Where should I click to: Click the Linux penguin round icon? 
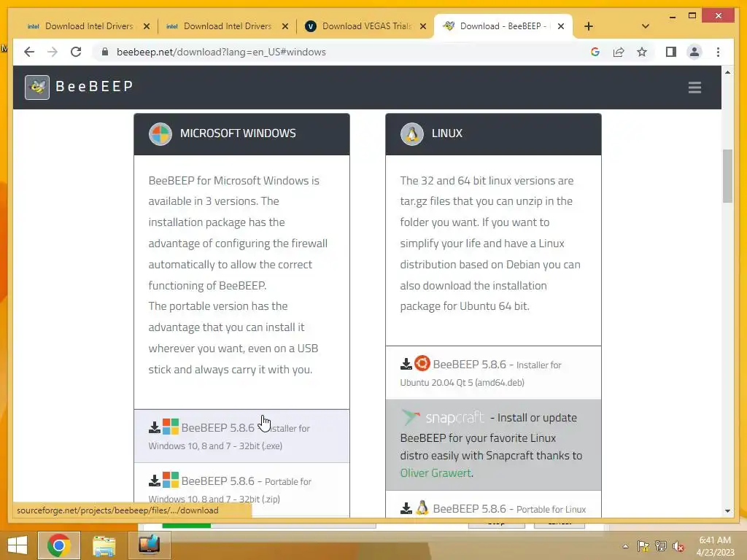412,134
